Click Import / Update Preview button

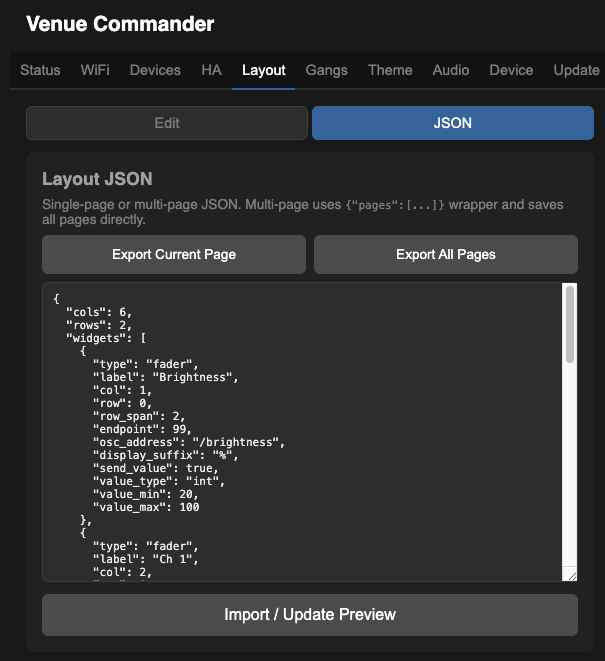point(310,615)
